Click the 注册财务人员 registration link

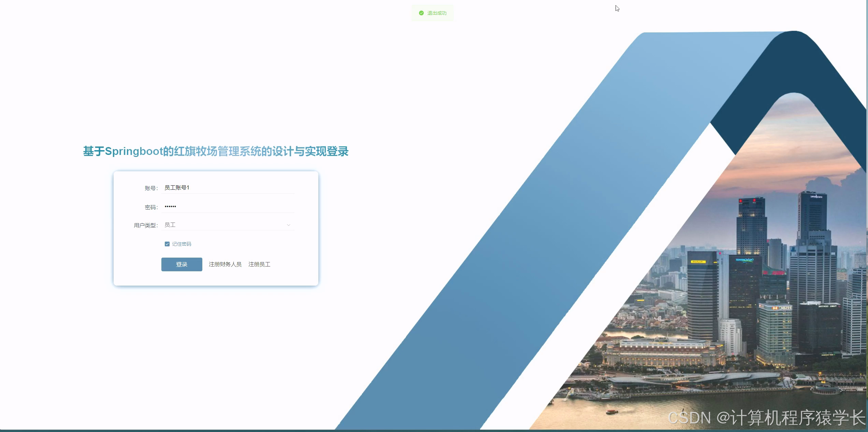click(225, 264)
